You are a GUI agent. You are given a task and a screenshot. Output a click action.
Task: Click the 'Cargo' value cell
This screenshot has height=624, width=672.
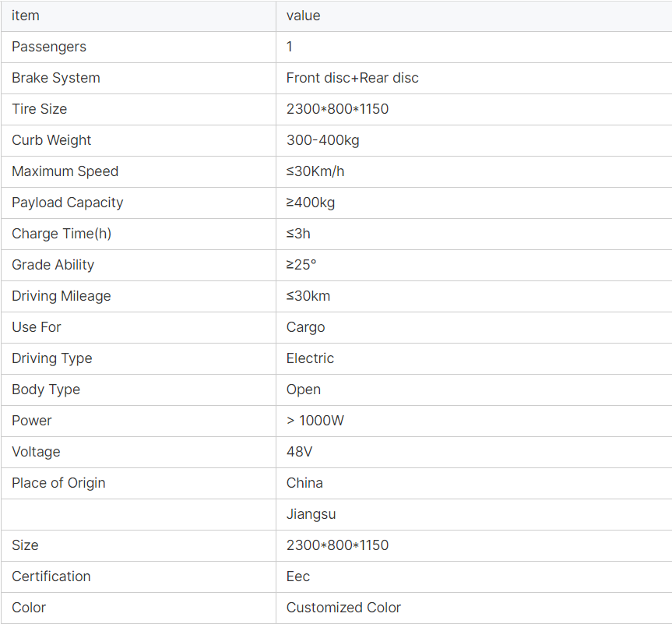[x=305, y=327]
